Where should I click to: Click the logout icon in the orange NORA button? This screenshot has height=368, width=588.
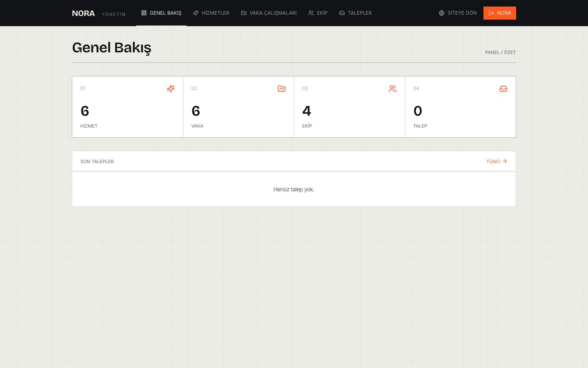pyautogui.click(x=491, y=13)
